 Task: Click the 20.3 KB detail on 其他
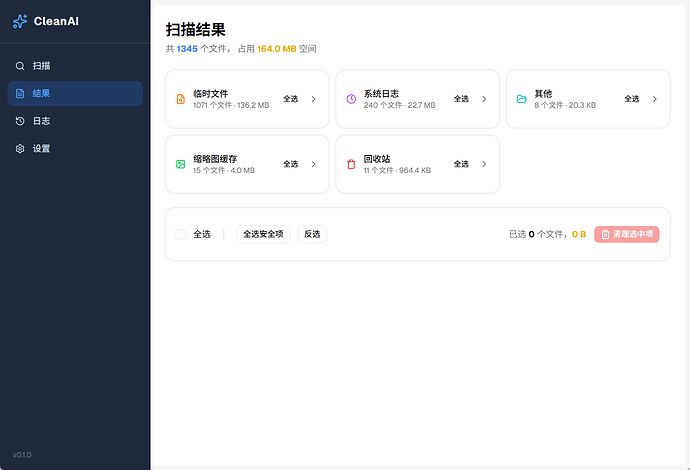tap(582, 105)
